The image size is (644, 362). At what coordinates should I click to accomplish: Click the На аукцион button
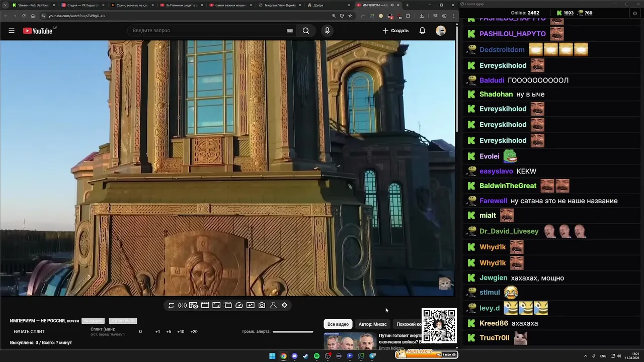click(x=93, y=321)
